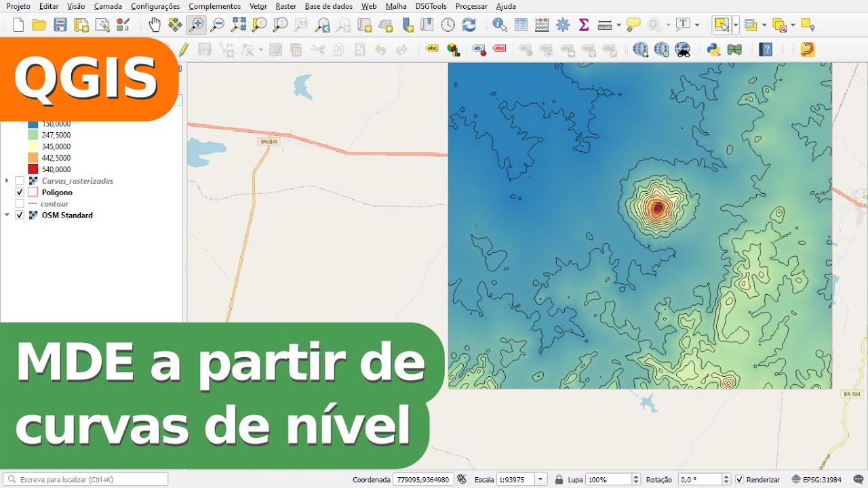
Task: Refresh the map canvas
Action: [469, 26]
